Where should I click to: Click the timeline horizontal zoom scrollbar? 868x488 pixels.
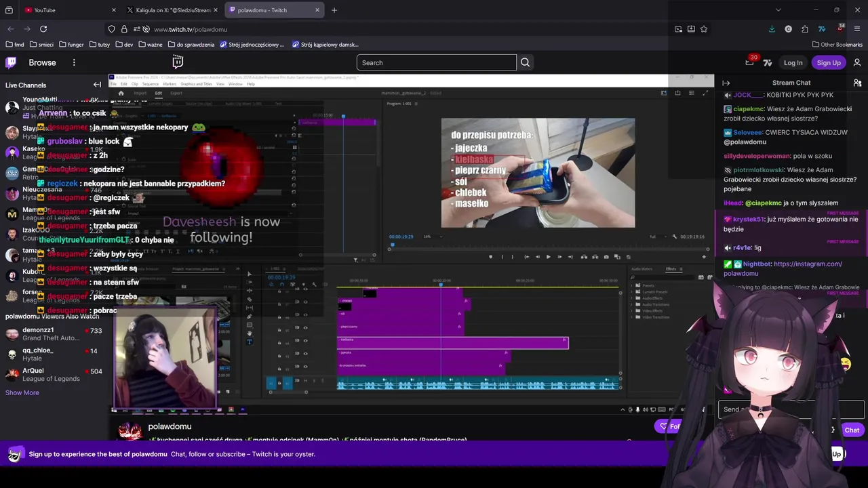(x=288, y=392)
